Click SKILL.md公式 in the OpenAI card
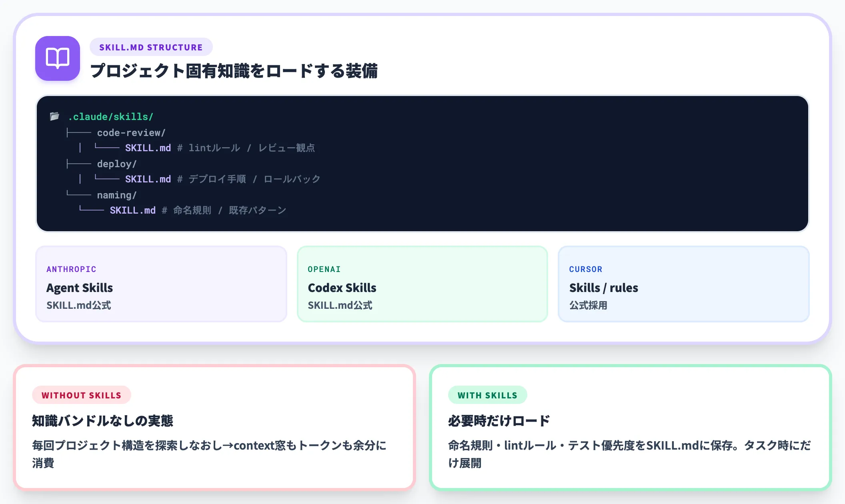 [340, 305]
